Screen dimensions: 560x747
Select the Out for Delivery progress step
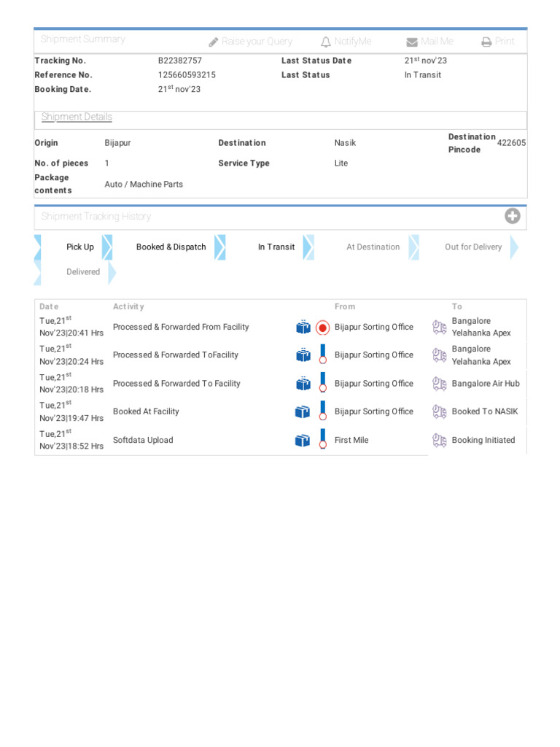pos(473,247)
